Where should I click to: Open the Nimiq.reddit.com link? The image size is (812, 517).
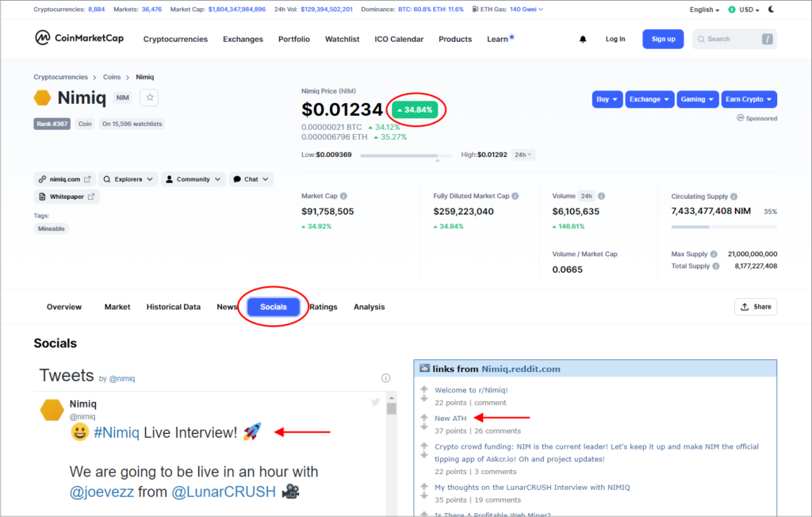[x=521, y=369]
